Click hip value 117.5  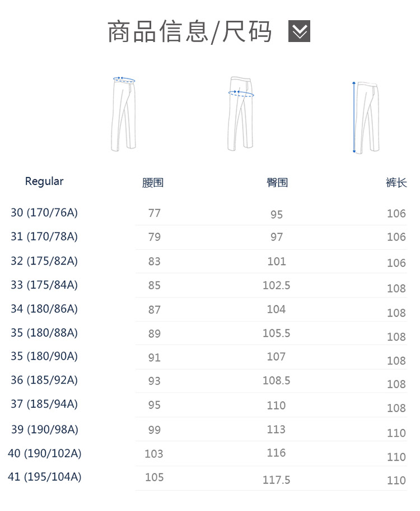point(277,480)
